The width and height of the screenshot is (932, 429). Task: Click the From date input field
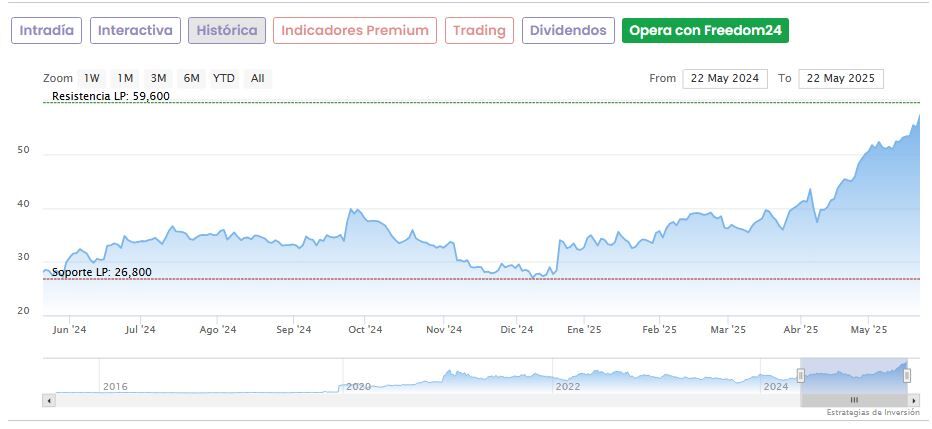click(724, 78)
